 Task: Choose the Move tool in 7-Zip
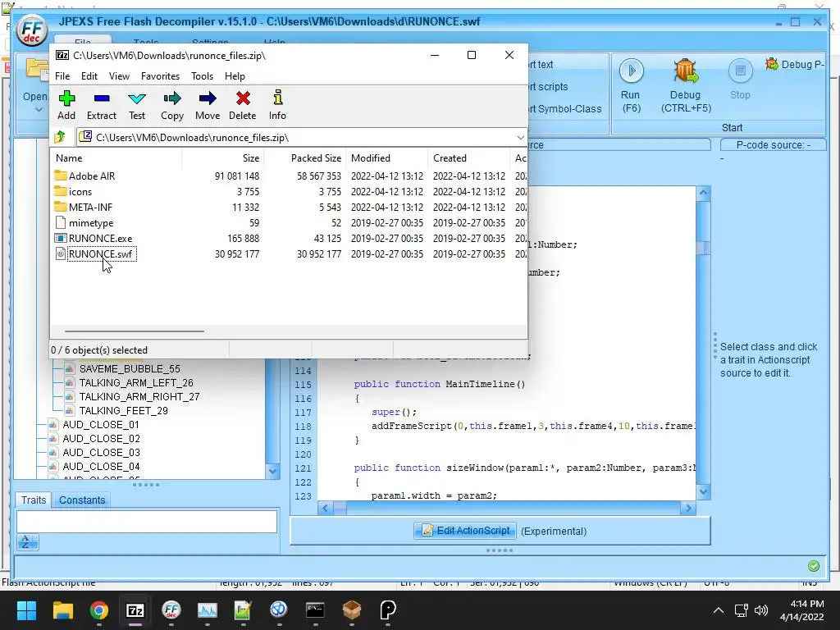(x=208, y=105)
